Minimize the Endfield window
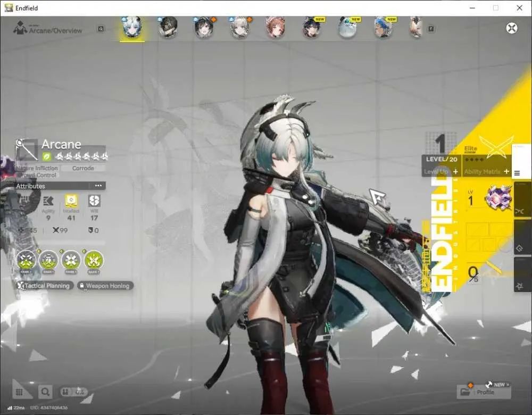532x415 pixels. click(x=472, y=8)
